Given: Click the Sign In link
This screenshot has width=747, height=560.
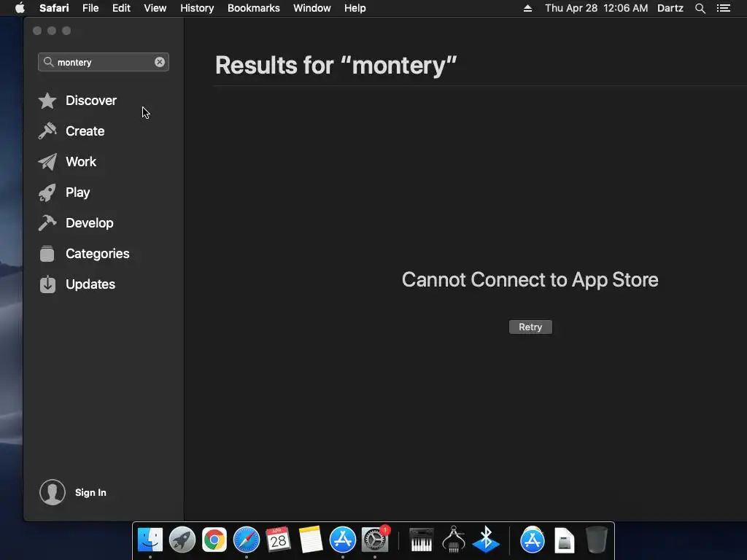Looking at the screenshot, I should pyautogui.click(x=90, y=492).
